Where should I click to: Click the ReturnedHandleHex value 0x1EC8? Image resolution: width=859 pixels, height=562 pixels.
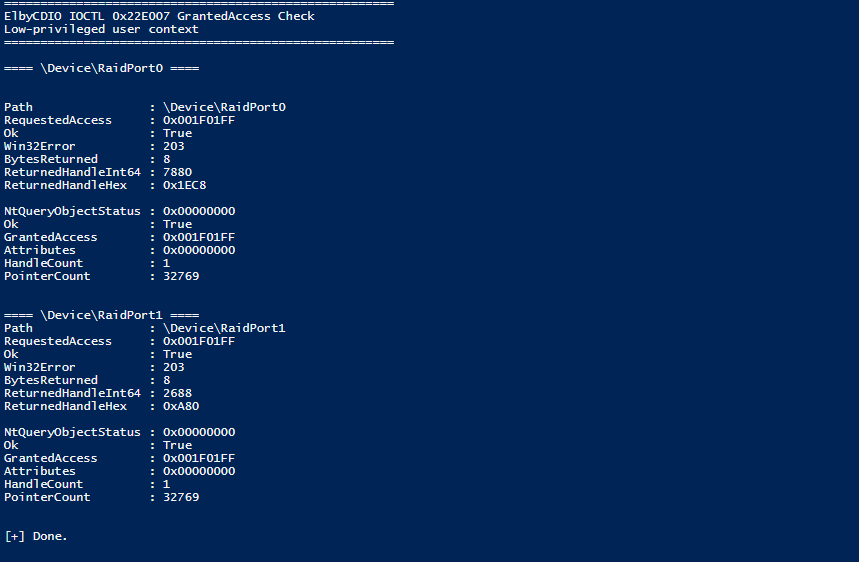185,185
